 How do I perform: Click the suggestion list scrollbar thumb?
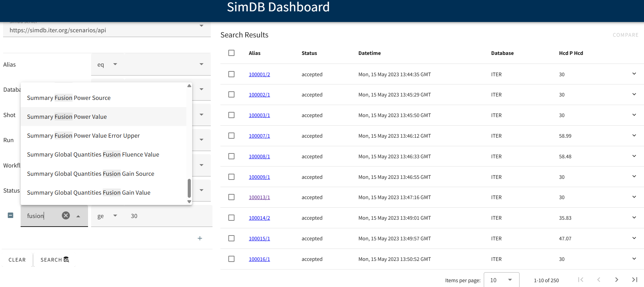click(189, 188)
